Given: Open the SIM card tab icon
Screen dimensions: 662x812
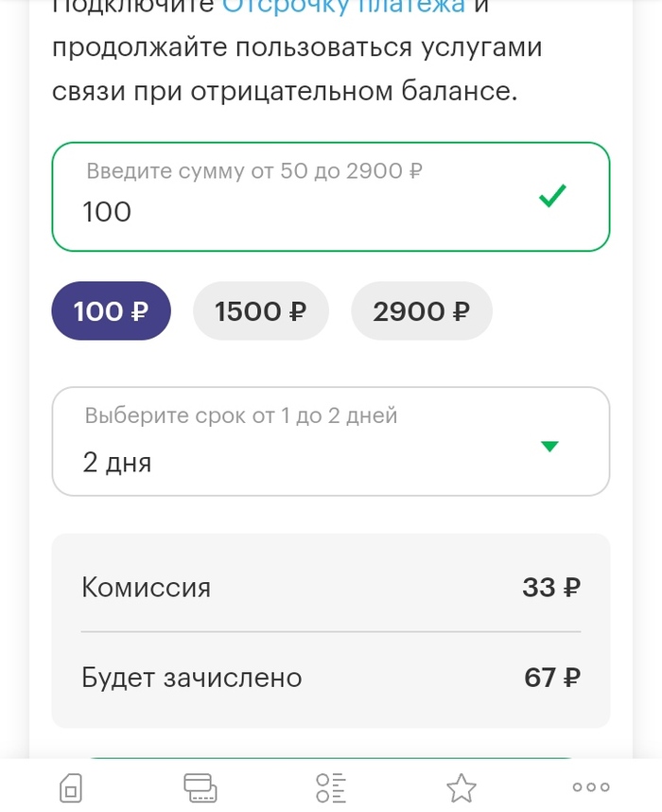Looking at the screenshot, I should pos(72,787).
